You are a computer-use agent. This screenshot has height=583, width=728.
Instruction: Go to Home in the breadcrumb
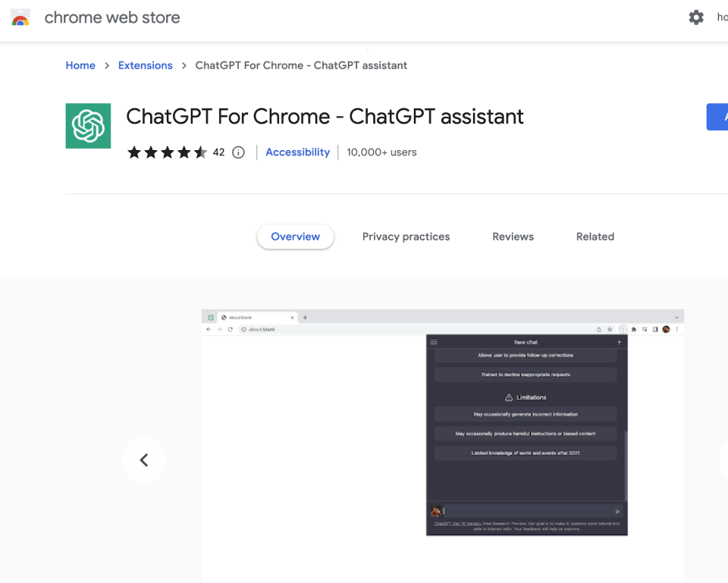point(80,65)
